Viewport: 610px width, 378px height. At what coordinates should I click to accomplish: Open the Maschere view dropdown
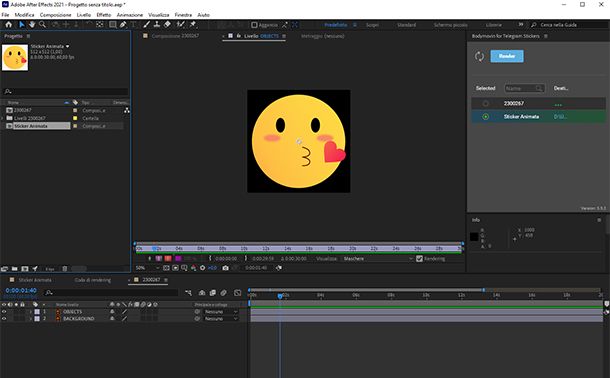(x=377, y=259)
